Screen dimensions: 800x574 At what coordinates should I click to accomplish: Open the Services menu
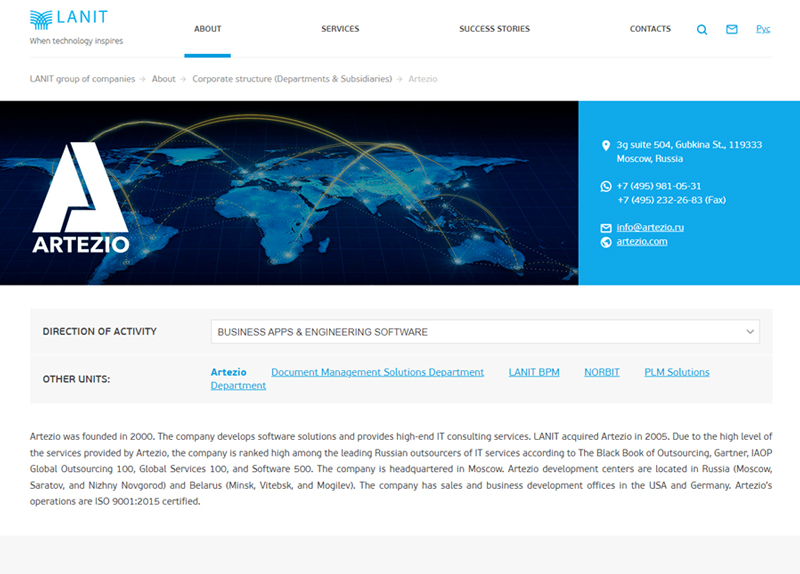point(340,29)
